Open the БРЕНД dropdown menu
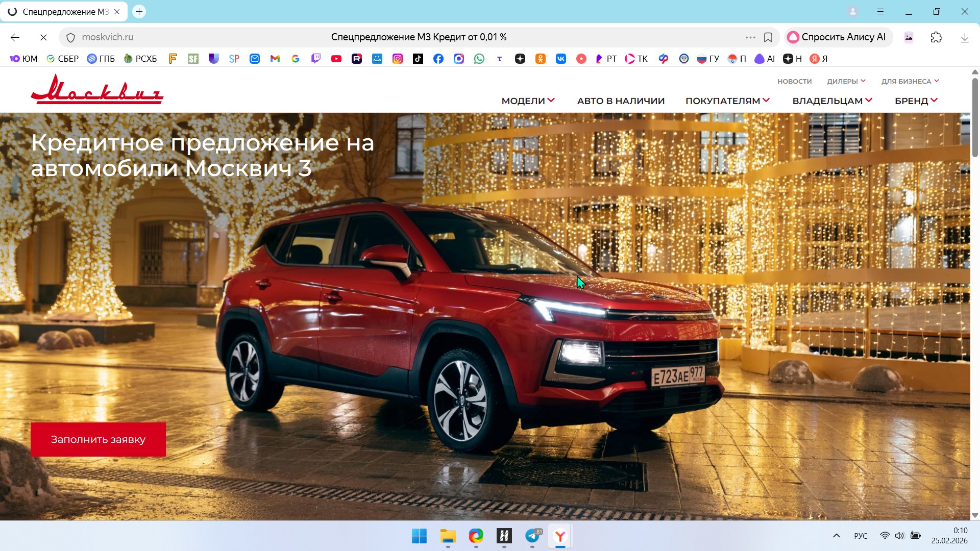 (x=916, y=101)
